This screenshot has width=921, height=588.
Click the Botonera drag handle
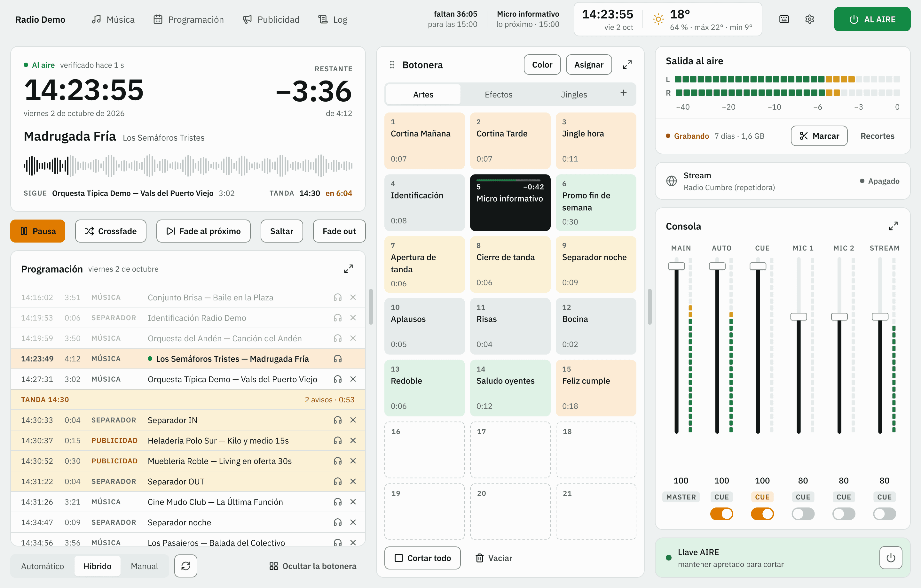tap(392, 65)
